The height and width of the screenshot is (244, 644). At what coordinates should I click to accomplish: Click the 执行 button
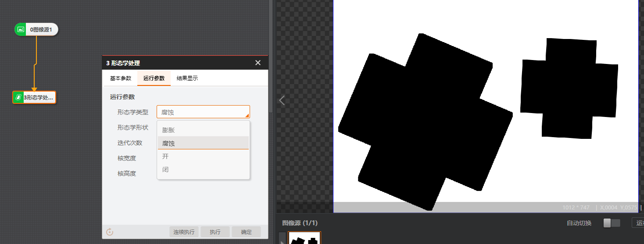(215, 232)
